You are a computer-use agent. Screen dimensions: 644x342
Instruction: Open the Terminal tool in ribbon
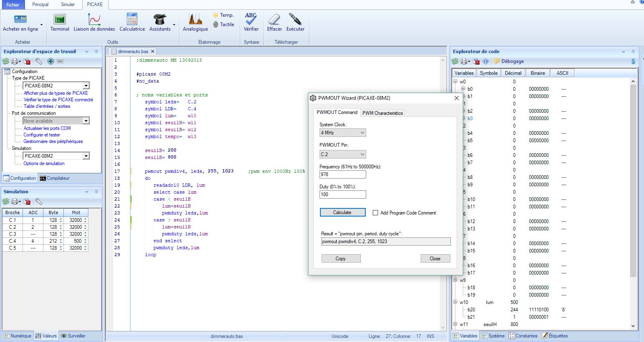pos(60,22)
